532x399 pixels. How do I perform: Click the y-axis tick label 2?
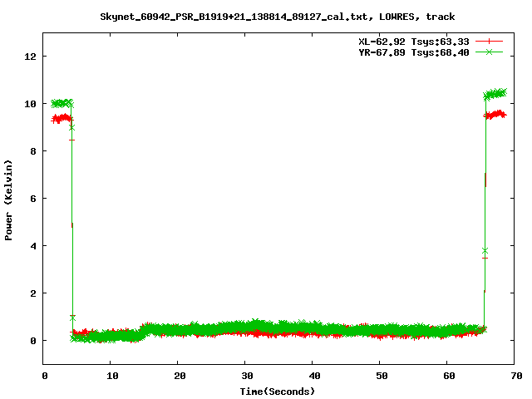(x=33, y=293)
